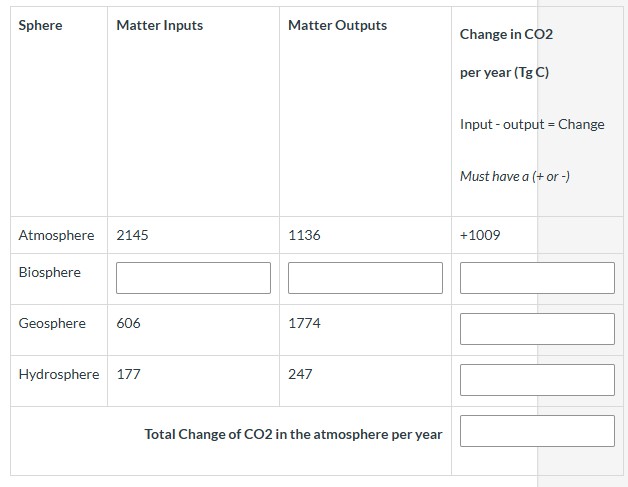Click the Hydrosphere row label

59,374
